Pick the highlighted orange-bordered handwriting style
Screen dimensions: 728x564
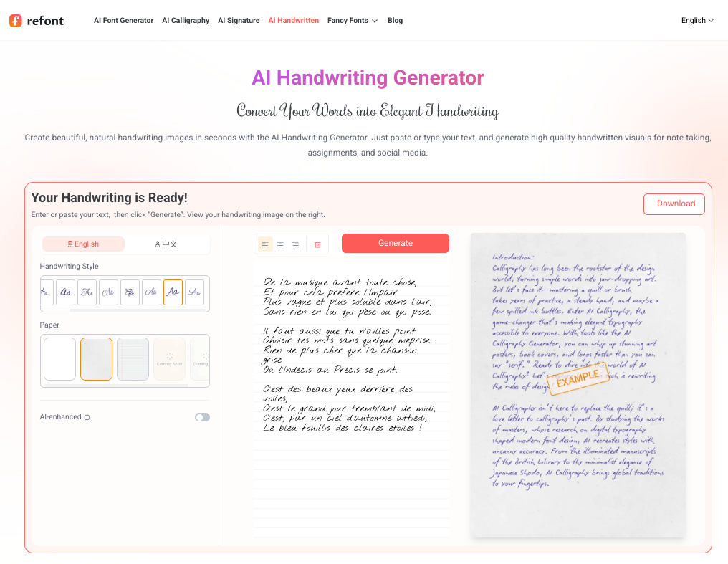[173, 292]
